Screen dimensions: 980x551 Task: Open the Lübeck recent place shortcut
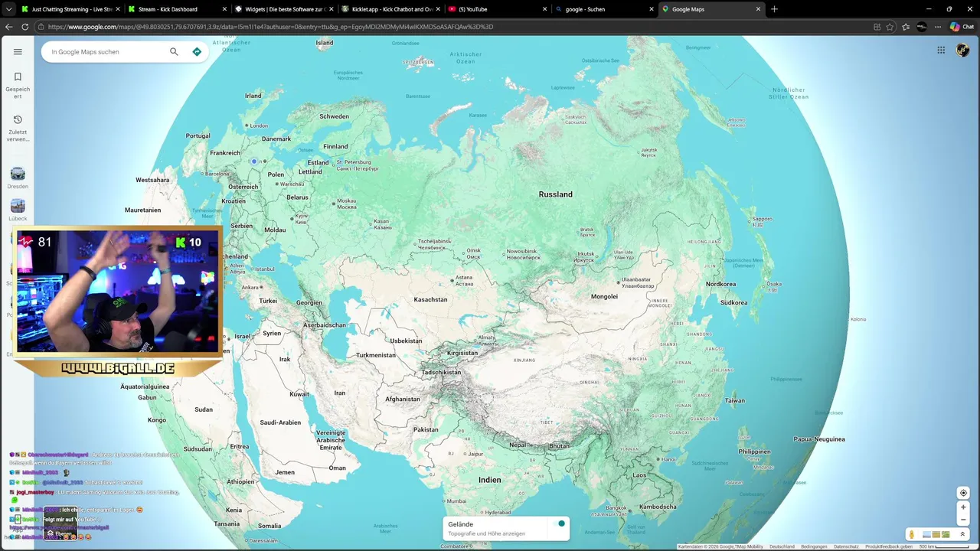18,210
